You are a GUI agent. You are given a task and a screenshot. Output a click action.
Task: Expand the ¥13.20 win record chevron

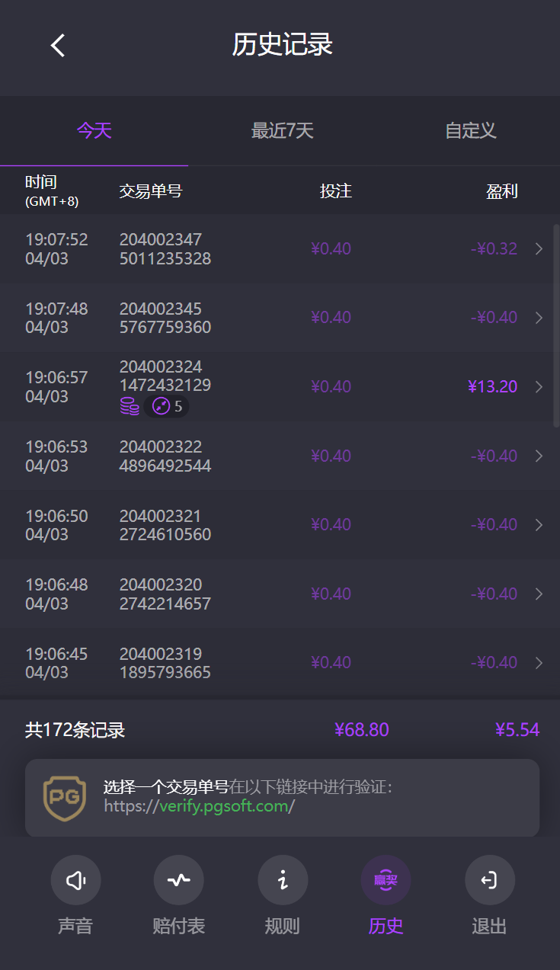point(539,387)
